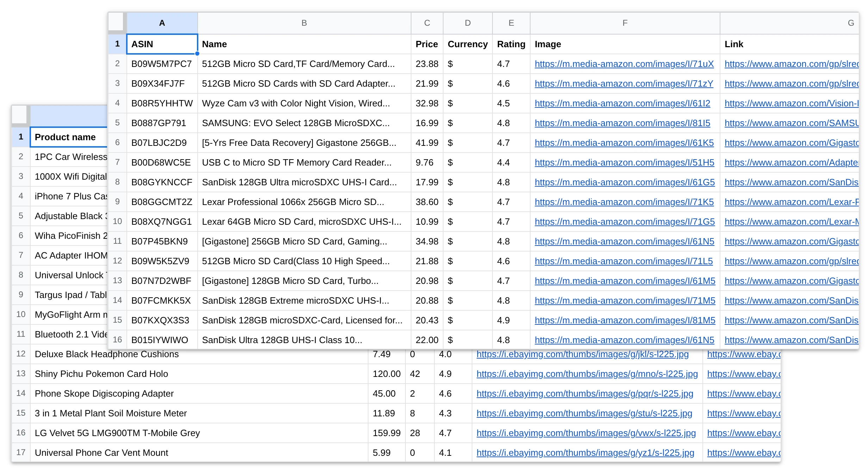Screen dimensions: 868x472
Task: Click 1PC Car Wireless cell in eBay sheet
Action: point(69,157)
